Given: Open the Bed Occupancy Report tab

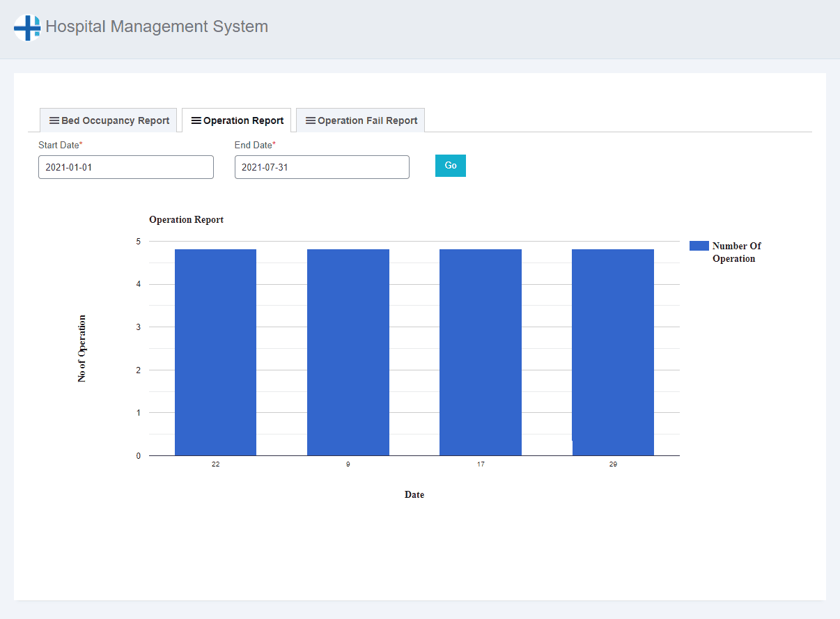Looking at the screenshot, I should tap(115, 120).
